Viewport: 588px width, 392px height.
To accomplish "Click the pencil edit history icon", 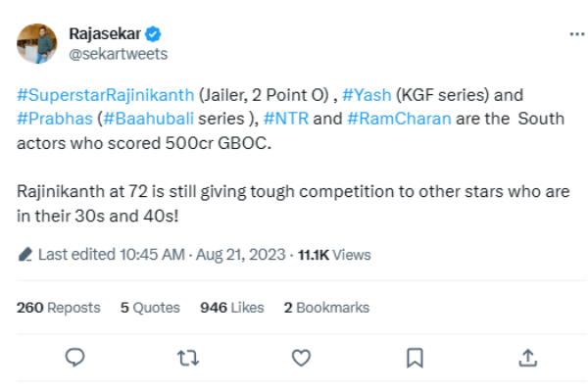I will (25, 255).
